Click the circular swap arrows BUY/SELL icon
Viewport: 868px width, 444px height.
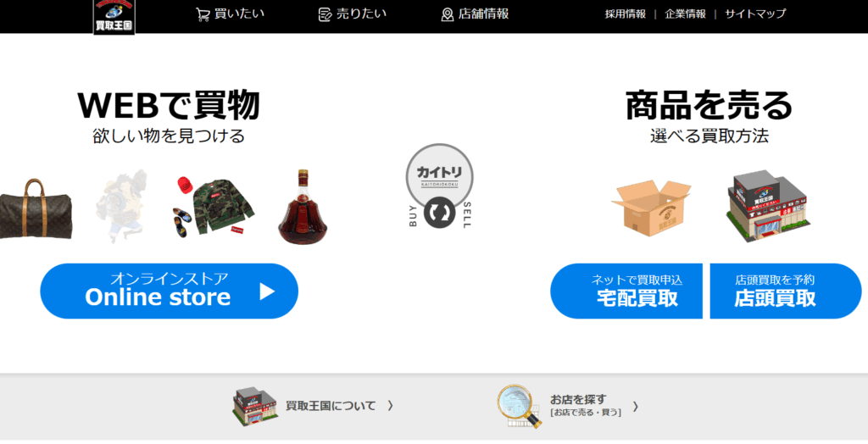click(440, 214)
